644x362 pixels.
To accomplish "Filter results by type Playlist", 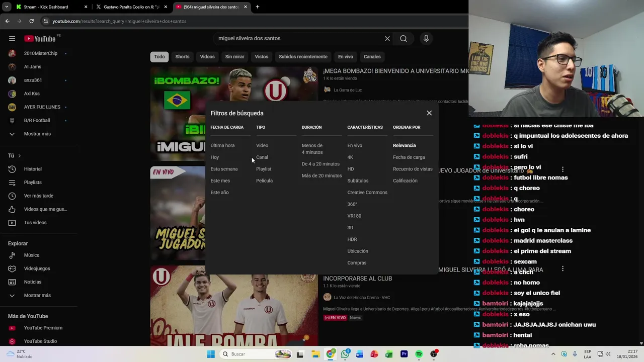I will coord(264,169).
